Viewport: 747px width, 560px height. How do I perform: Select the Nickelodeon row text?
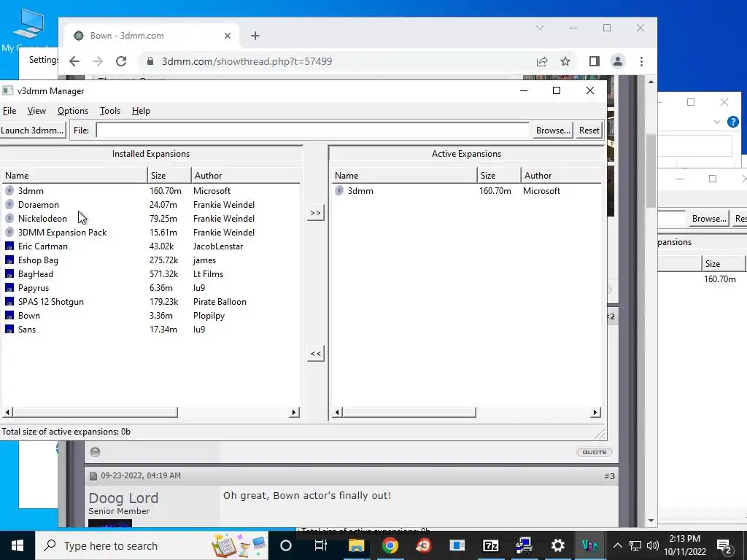(x=42, y=218)
